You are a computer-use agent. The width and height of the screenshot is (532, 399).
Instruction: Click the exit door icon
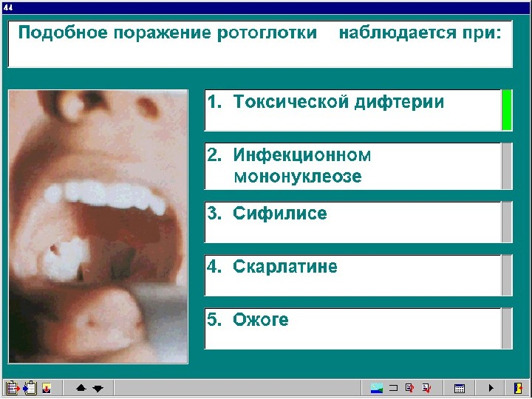[519, 388]
